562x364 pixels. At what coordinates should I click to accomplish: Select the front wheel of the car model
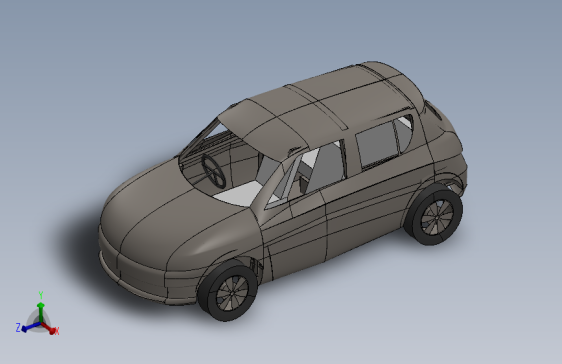228,291
